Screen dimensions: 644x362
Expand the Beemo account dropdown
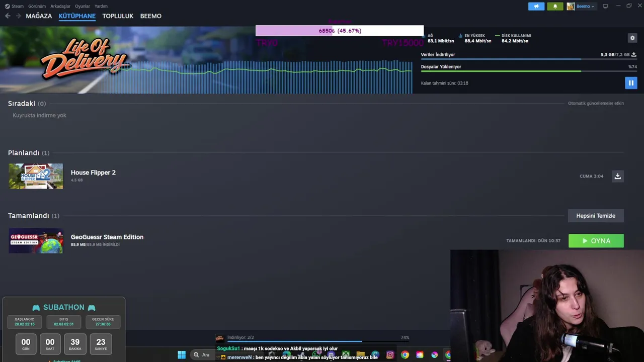tap(585, 7)
